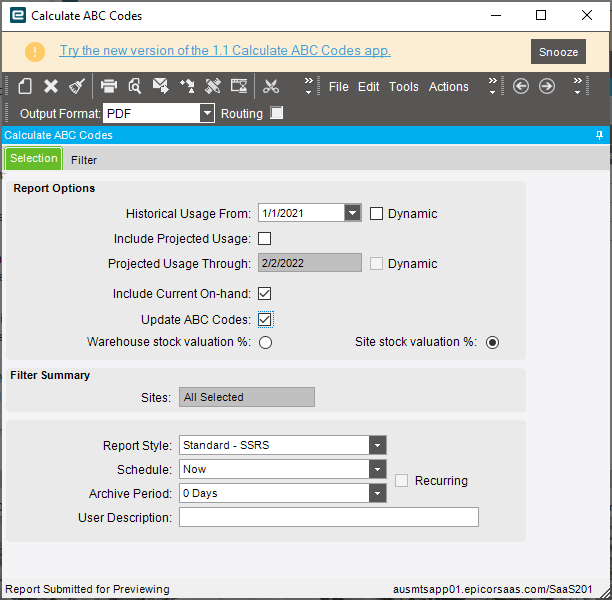
Task: Click the crossed pencil and ruler icon
Action: pos(213,86)
